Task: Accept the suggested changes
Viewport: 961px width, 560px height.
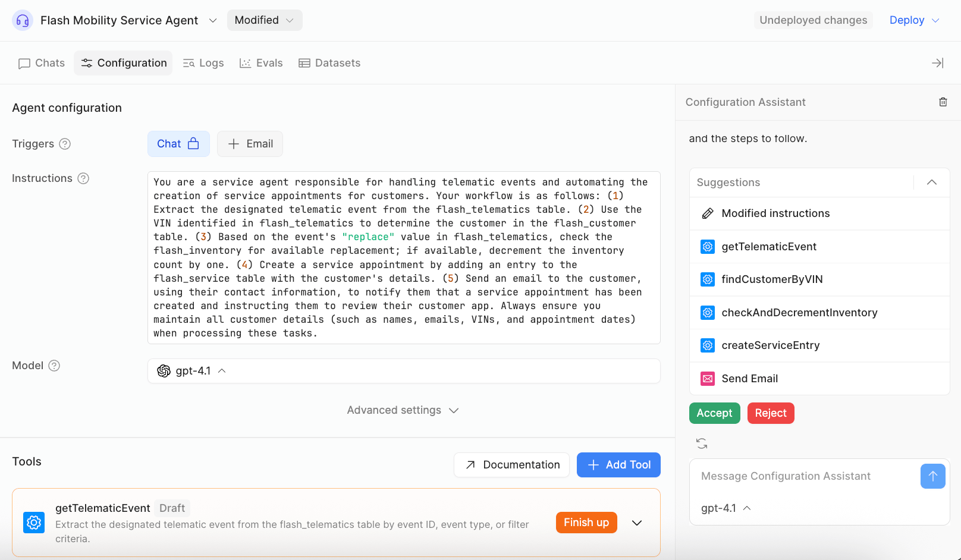Action: pyautogui.click(x=714, y=413)
